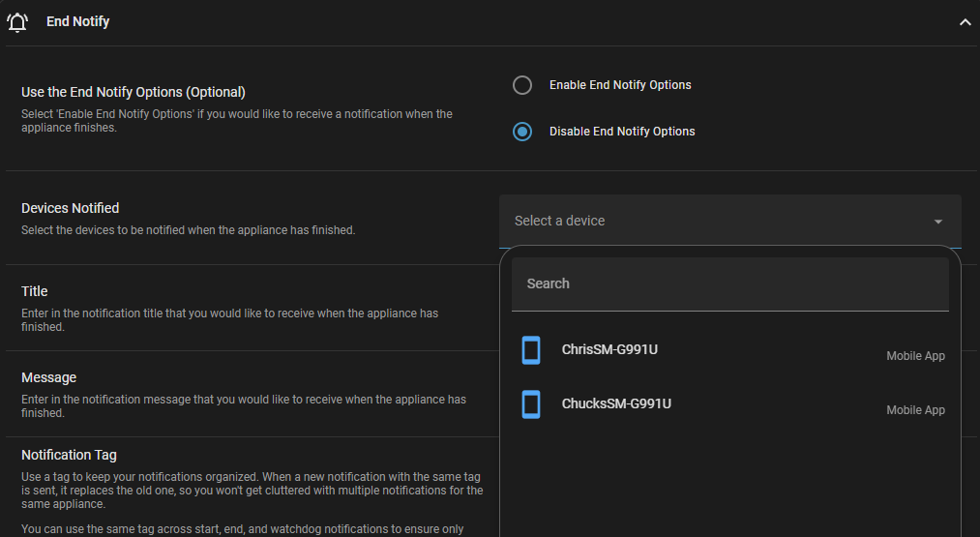Click the End Notify header title
The width and height of the screenshot is (980, 537).
(x=78, y=21)
